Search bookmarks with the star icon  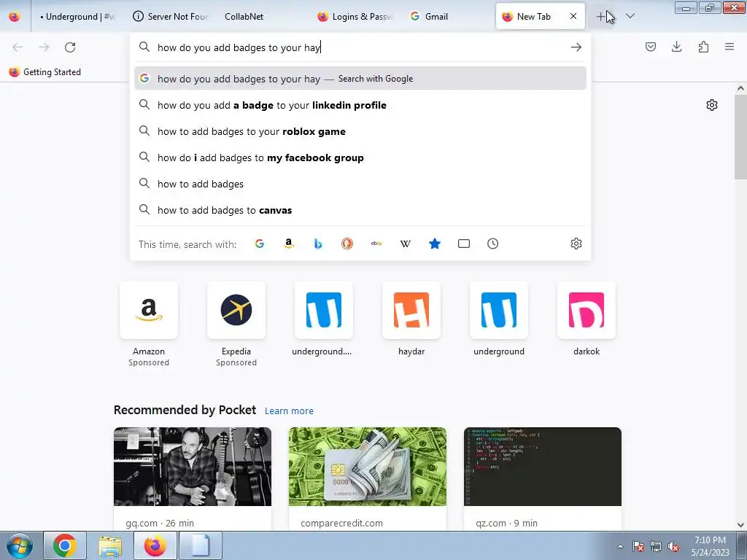435,244
